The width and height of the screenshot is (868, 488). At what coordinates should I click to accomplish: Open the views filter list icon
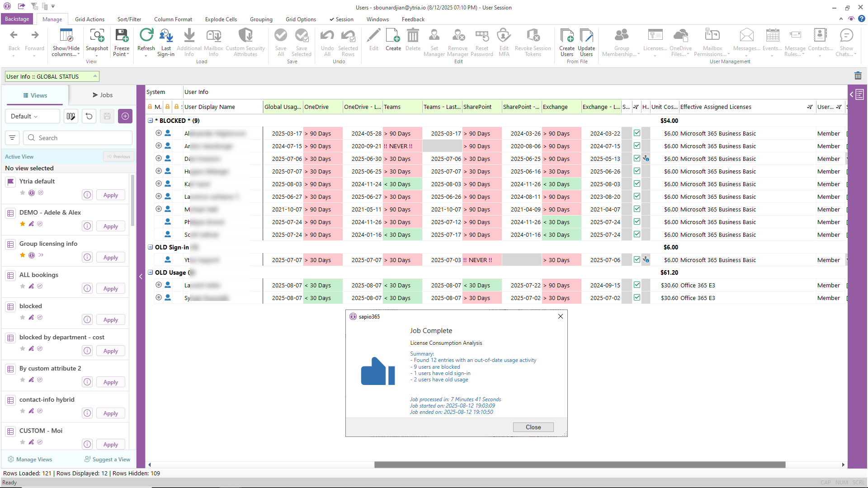(12, 138)
